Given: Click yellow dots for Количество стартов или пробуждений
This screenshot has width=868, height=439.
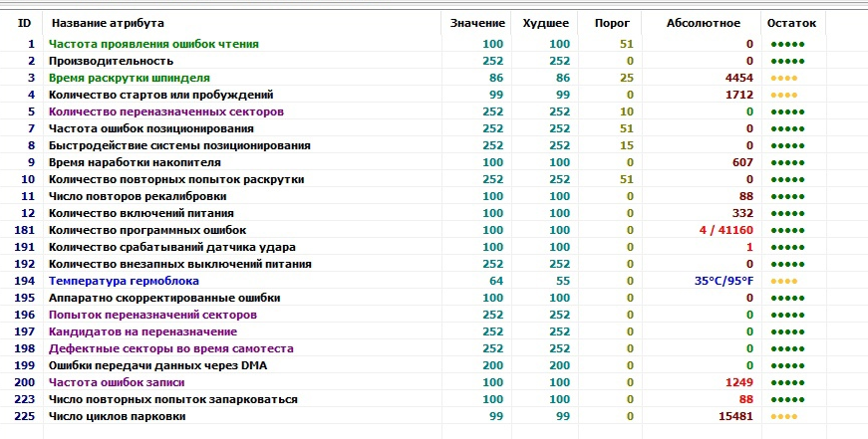Looking at the screenshot, I should pyautogui.click(x=784, y=95).
